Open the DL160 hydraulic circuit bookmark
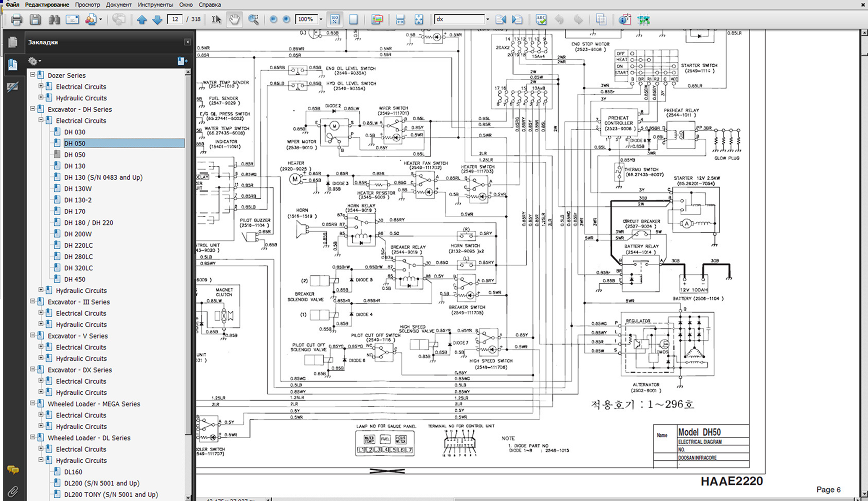 [73, 472]
